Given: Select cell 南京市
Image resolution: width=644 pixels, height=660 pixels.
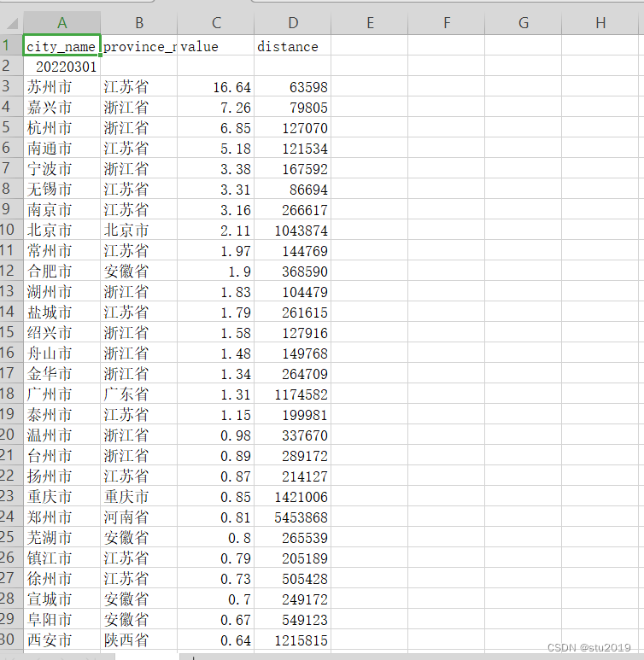Looking at the screenshot, I should pyautogui.click(x=61, y=210).
